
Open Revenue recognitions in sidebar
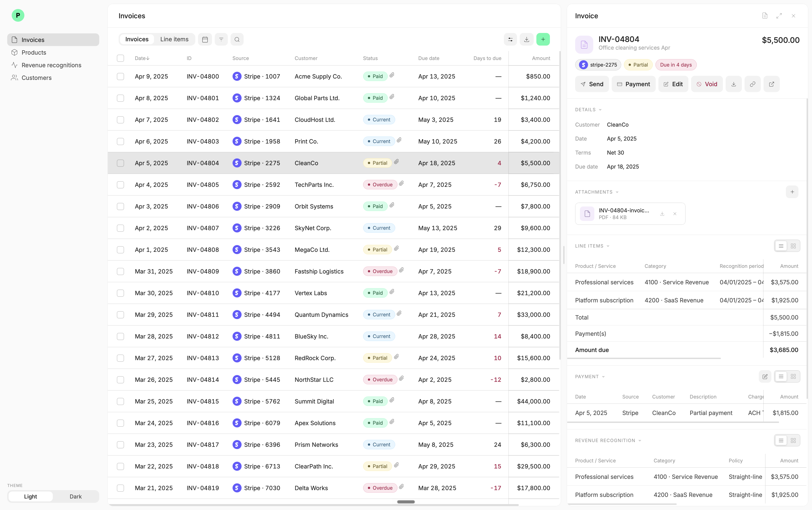click(53, 65)
